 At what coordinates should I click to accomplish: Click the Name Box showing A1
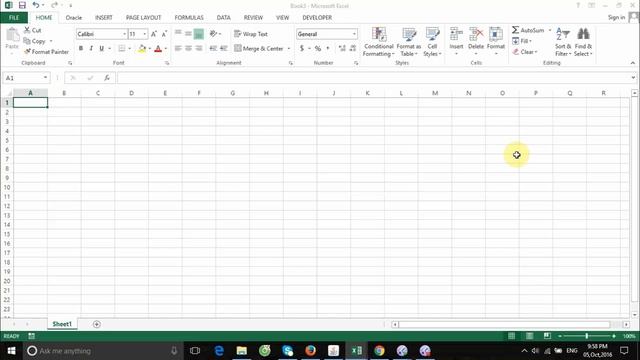[x=27, y=78]
